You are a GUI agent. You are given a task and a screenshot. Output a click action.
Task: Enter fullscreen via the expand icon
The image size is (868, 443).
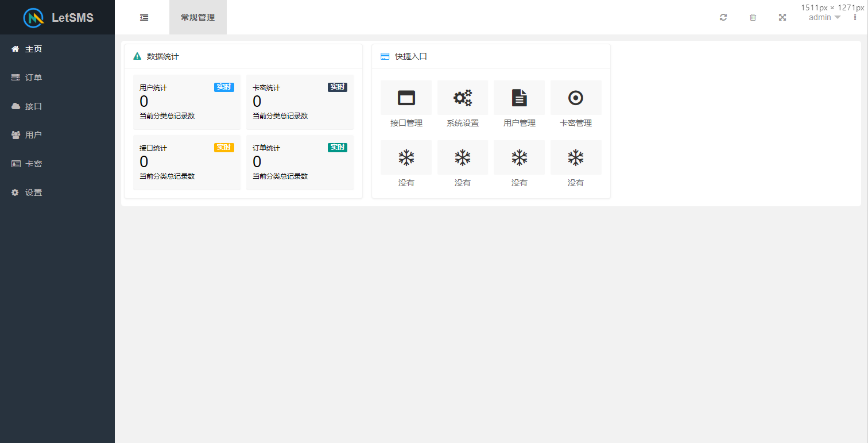(x=782, y=17)
